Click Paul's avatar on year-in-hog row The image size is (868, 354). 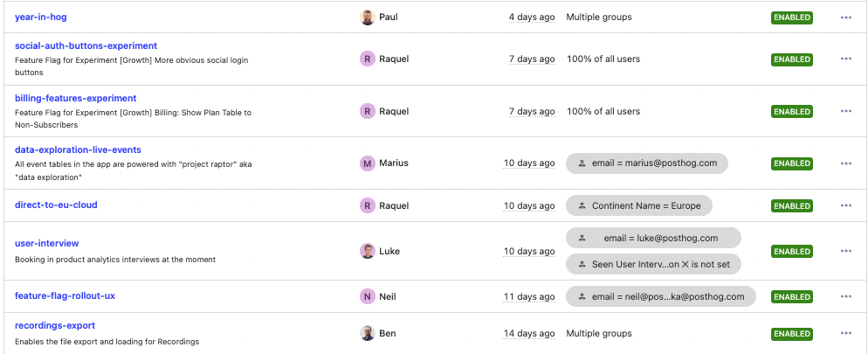(x=368, y=17)
